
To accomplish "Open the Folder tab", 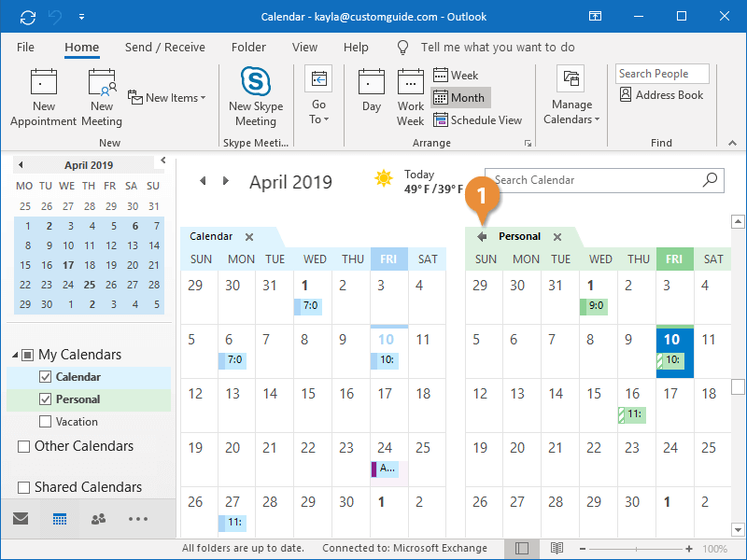I will (248, 48).
